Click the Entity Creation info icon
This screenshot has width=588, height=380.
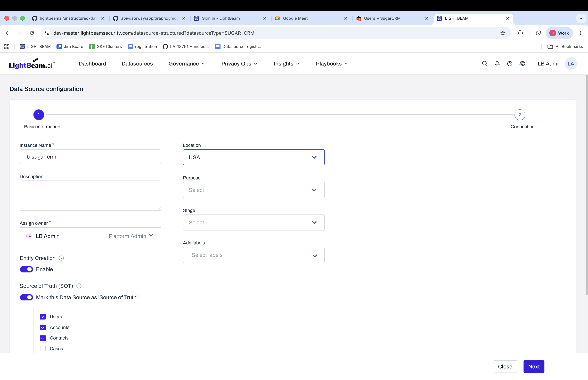[x=61, y=258]
